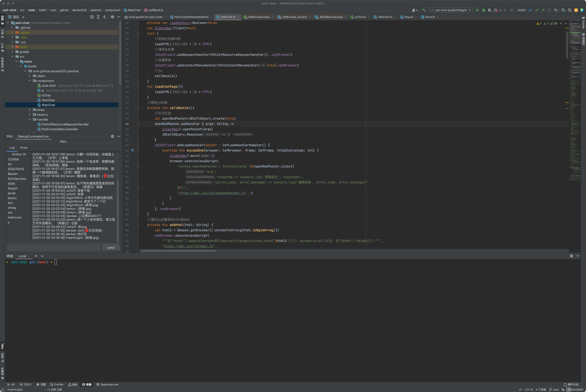
Task: Switch to PwlContextMenuHandler.kt tab
Action: [191, 17]
